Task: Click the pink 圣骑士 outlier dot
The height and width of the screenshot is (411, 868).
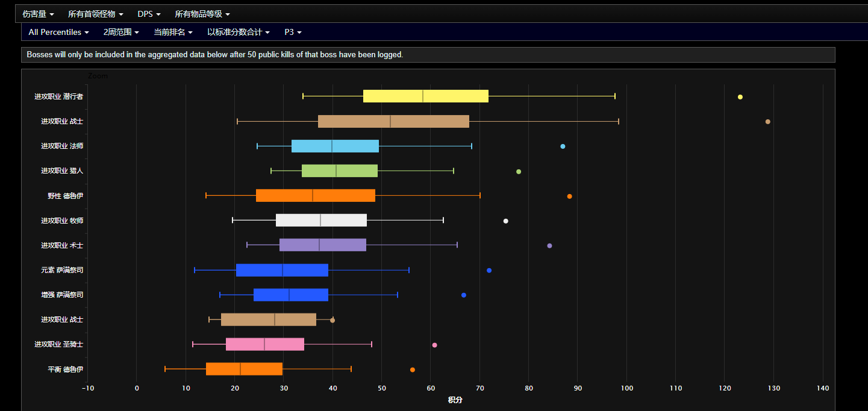Action: (434, 345)
